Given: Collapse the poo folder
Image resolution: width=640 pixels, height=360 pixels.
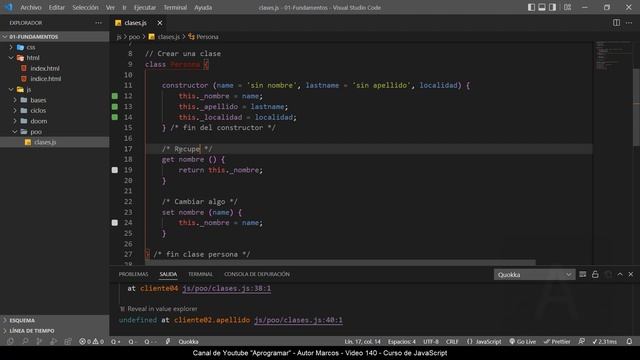Looking at the screenshot, I should click(55, 132).
